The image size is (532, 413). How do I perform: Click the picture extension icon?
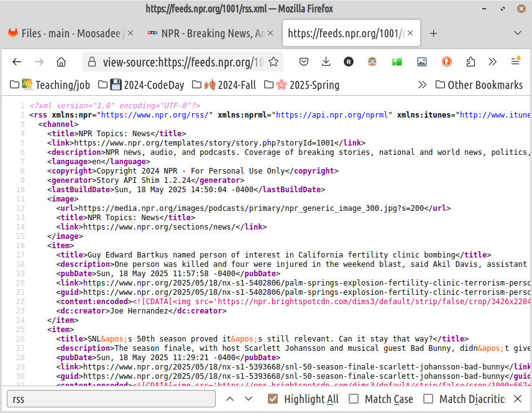point(422,62)
